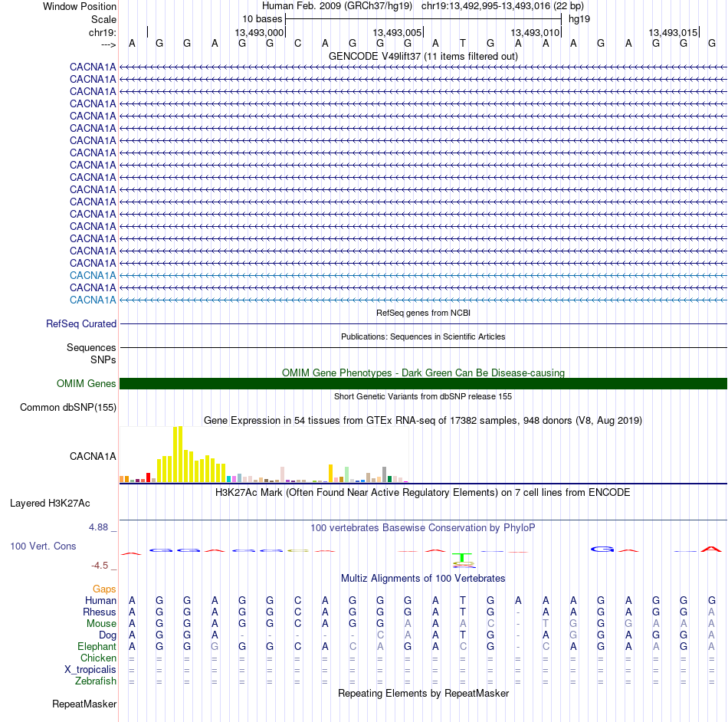728x722 pixels.
Task: Click the Elephant alignment row label
Action: [x=97, y=646]
